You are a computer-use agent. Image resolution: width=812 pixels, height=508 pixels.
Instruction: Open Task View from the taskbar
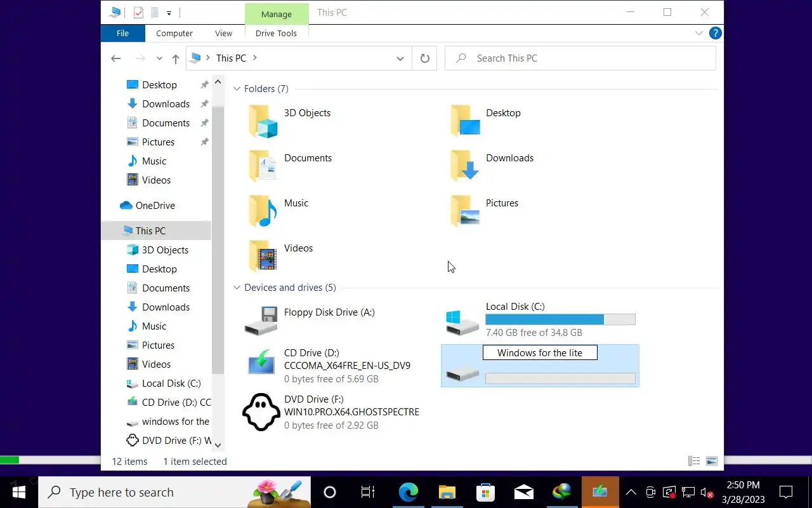pos(368,492)
